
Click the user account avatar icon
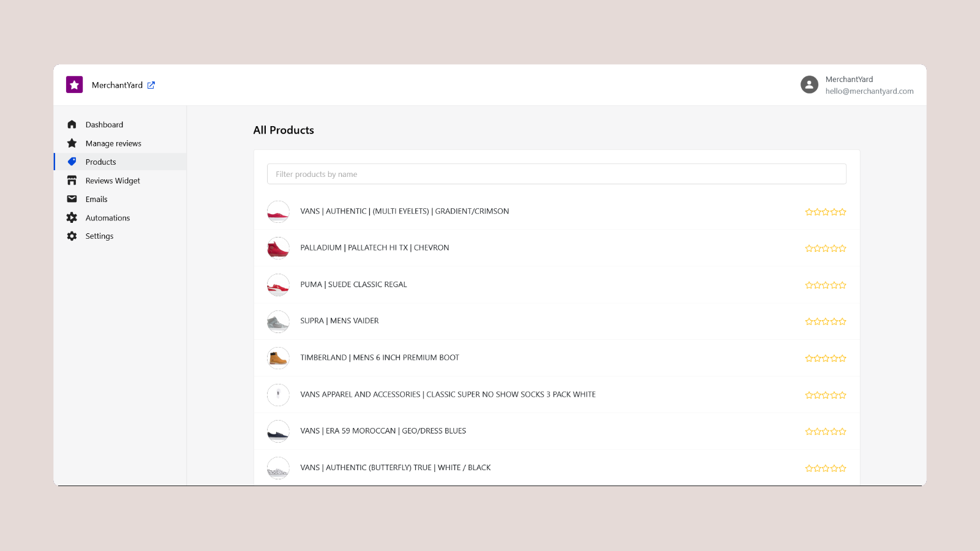(x=809, y=85)
